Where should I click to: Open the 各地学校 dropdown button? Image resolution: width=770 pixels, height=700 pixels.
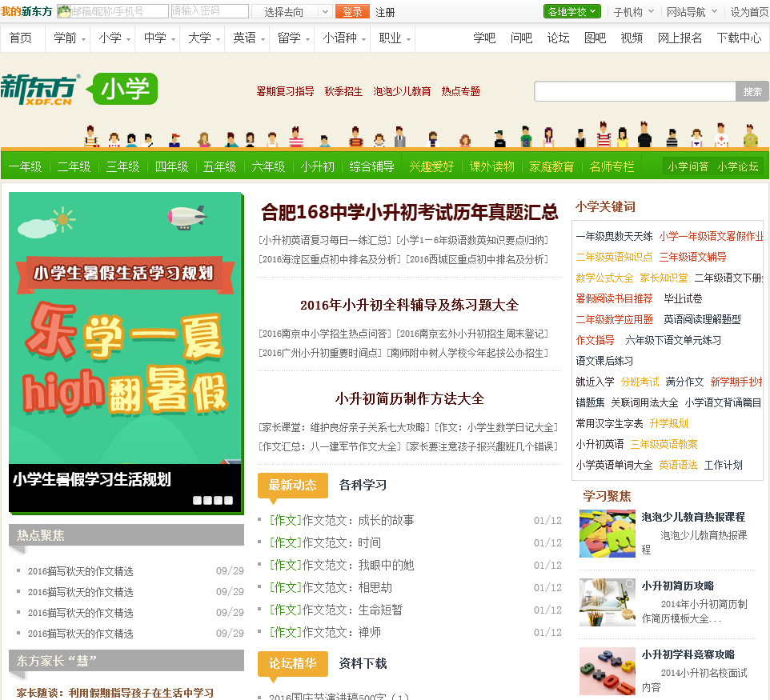coord(572,11)
